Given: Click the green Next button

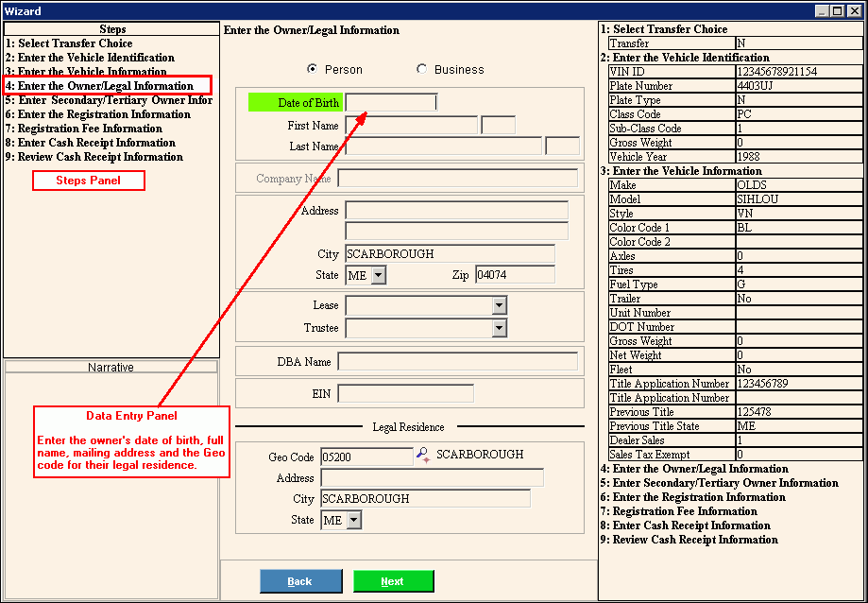Looking at the screenshot, I should click(394, 581).
